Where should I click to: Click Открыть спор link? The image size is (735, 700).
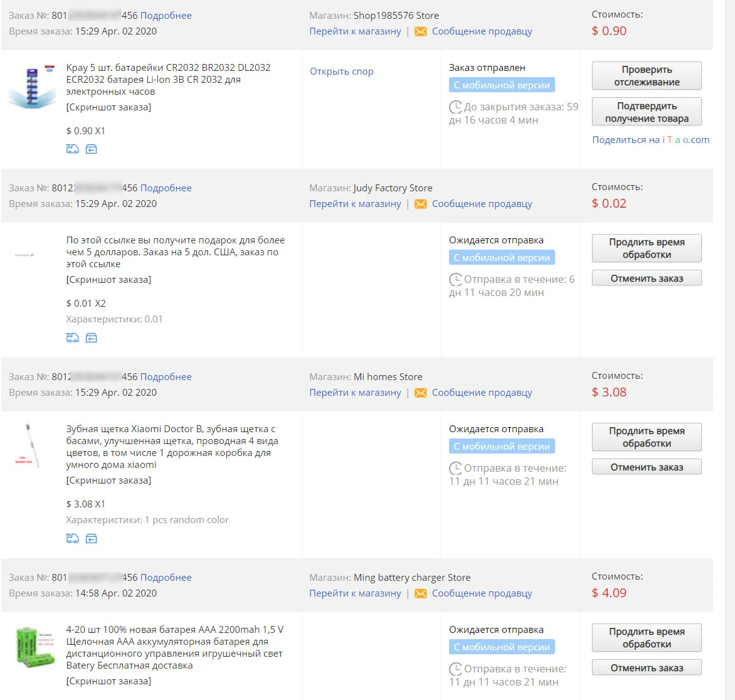(341, 72)
